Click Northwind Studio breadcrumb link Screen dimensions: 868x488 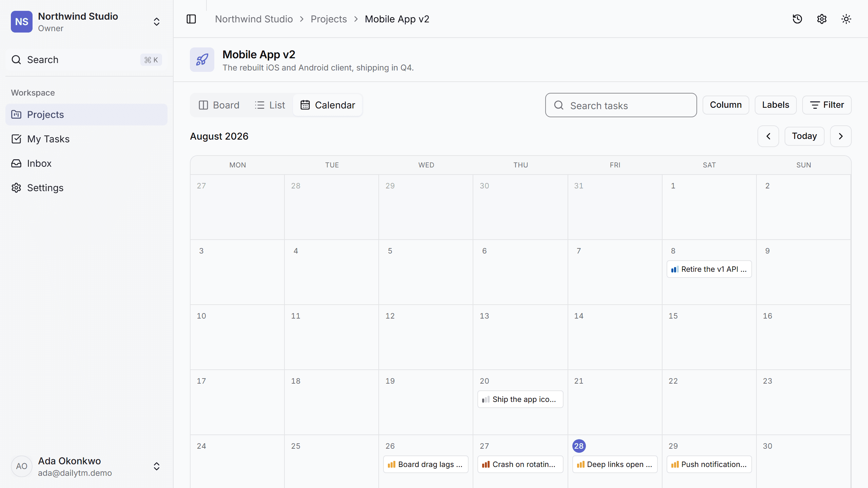[x=254, y=19]
